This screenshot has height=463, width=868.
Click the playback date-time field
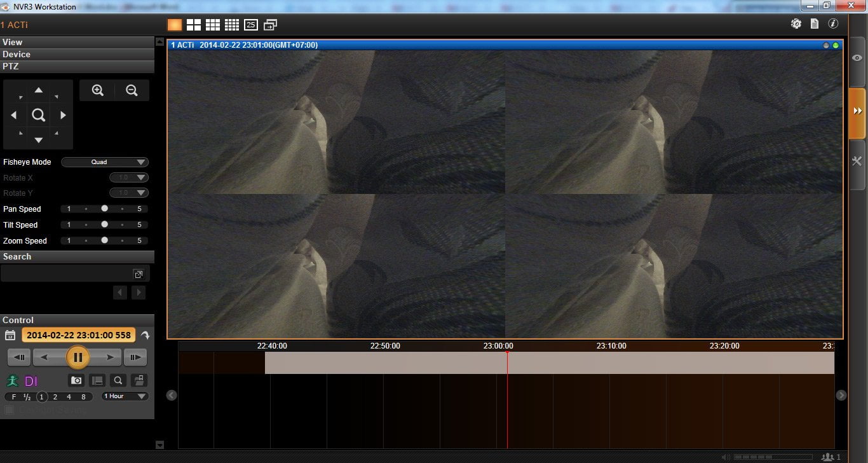(x=79, y=335)
